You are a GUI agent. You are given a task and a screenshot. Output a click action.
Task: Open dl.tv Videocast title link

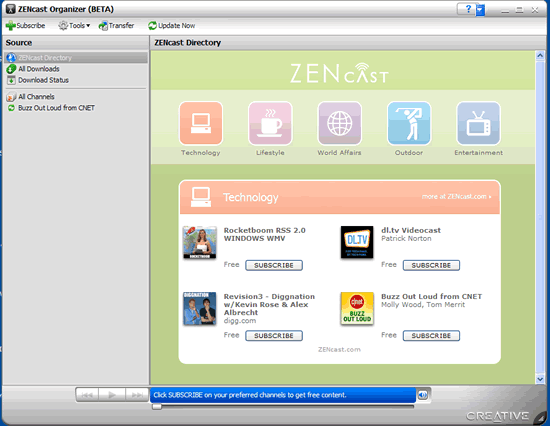[411, 230]
